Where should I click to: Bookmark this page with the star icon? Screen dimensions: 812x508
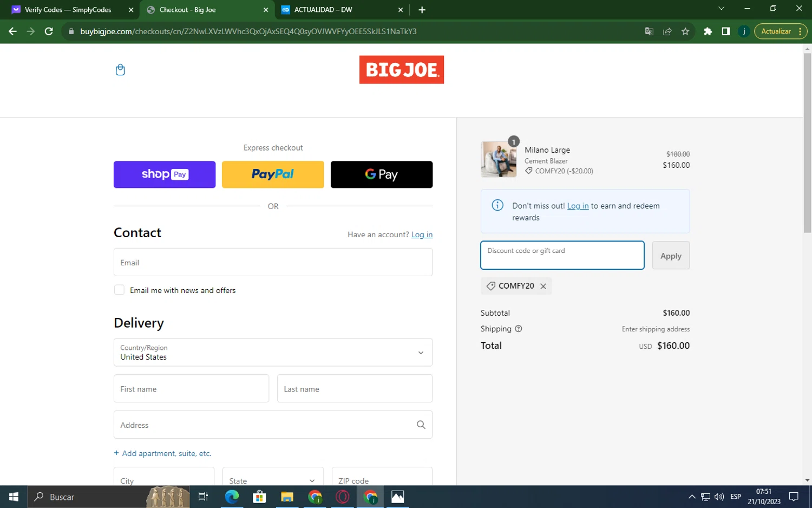pos(685,31)
